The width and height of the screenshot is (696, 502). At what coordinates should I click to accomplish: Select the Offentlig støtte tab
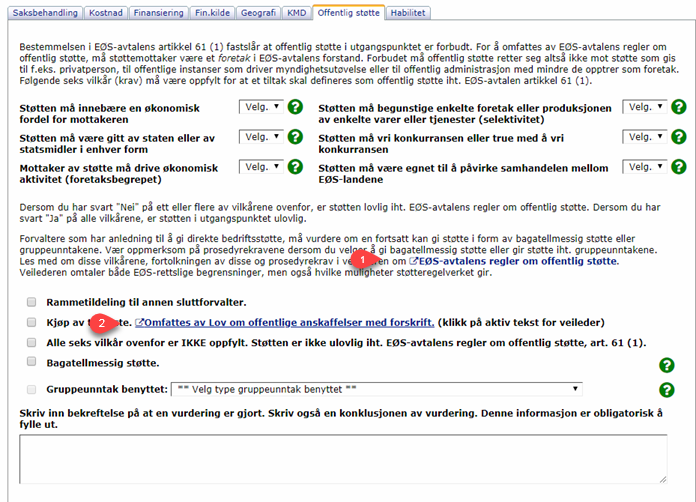click(348, 13)
